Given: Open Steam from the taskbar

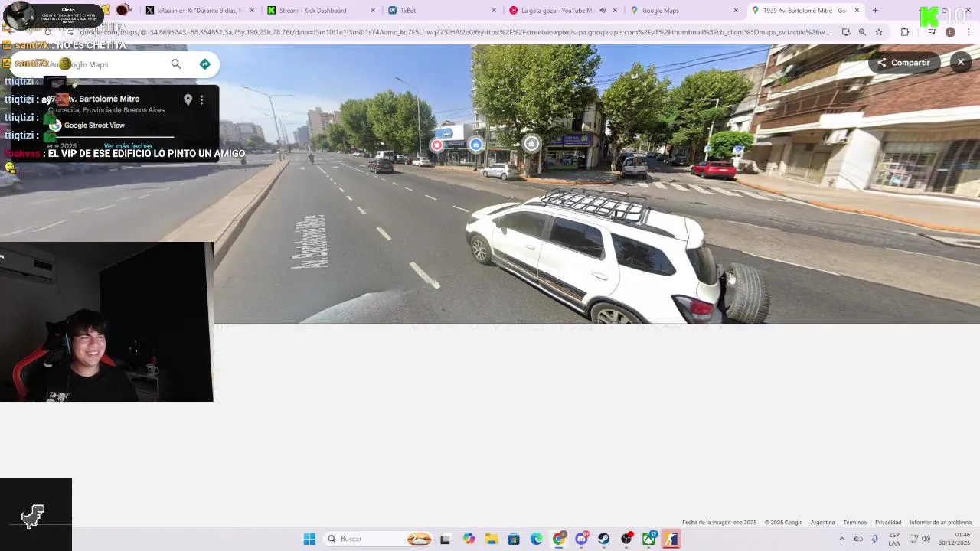Looking at the screenshot, I should click(604, 539).
